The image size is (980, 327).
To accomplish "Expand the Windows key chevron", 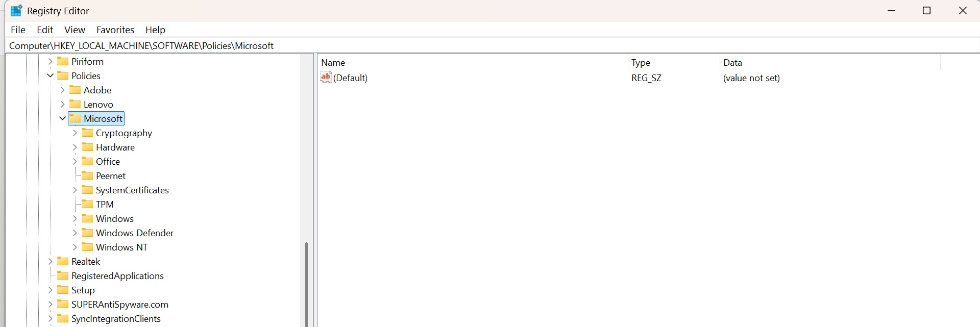I will click(75, 218).
